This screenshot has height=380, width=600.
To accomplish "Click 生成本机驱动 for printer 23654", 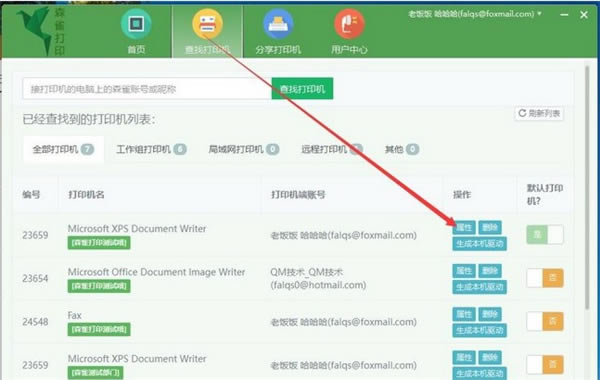I will click(479, 287).
